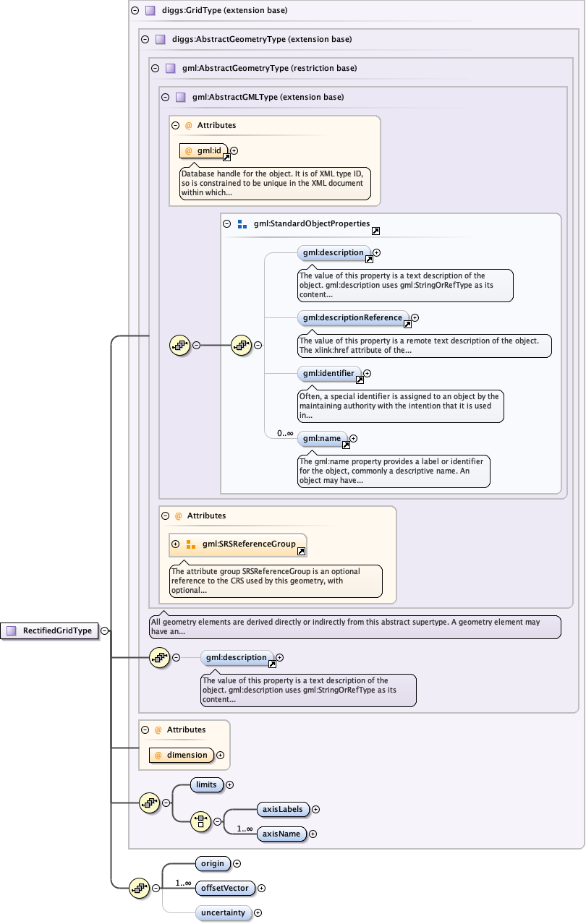Select the uncertainty element
The width and height of the screenshot is (586, 924).
click(223, 913)
